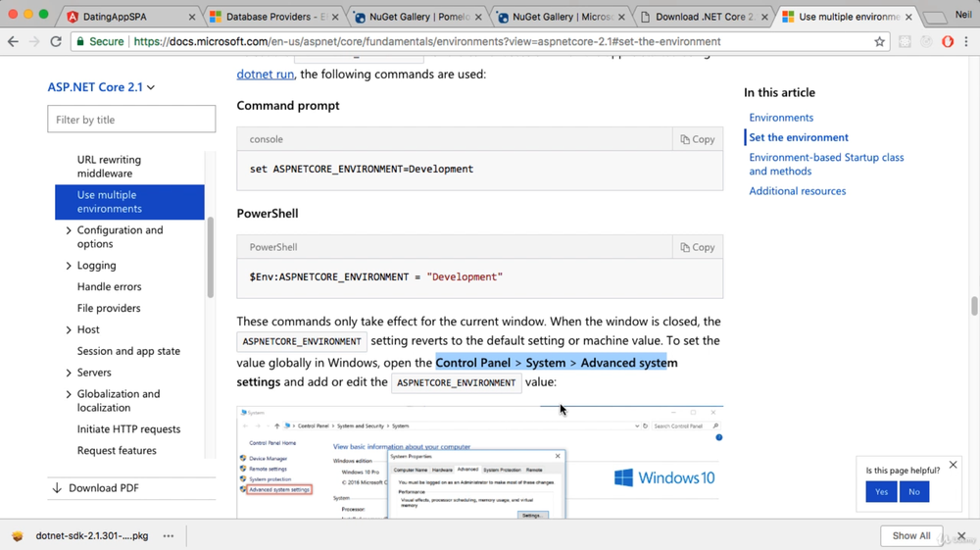Jump to Set the environment section
Viewport: 980px width, 550px height.
tap(798, 137)
